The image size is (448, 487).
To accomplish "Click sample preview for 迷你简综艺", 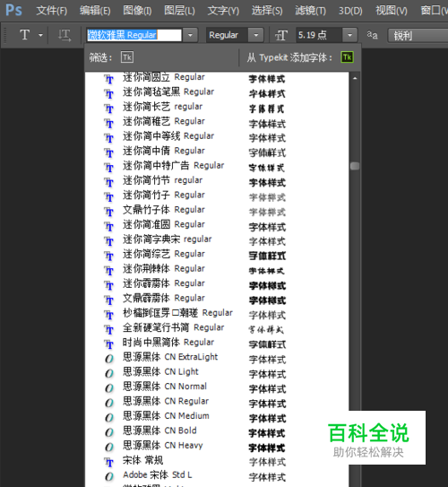I will point(267,256).
